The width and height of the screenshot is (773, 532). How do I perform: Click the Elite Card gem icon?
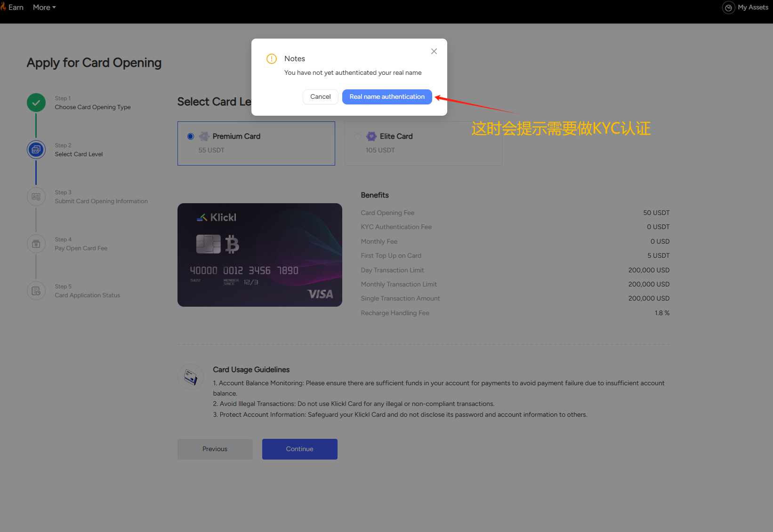click(371, 136)
